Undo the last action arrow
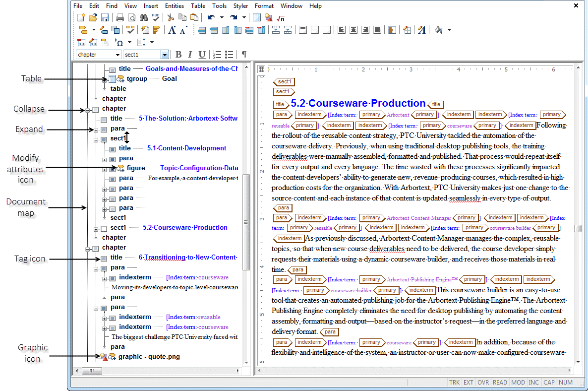 (x=211, y=17)
